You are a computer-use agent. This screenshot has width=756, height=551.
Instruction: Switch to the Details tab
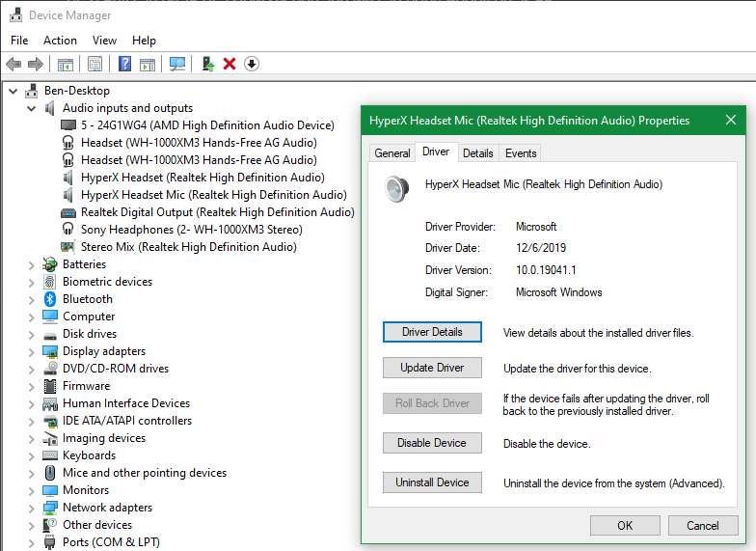pyautogui.click(x=477, y=152)
